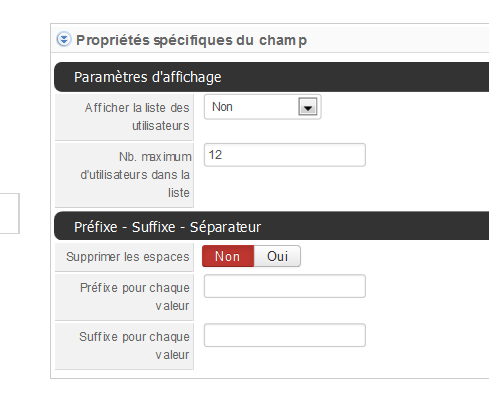This screenshot has height=408, width=489.
Task: Open the Afficher la liste dropdown arrow
Action: point(307,107)
